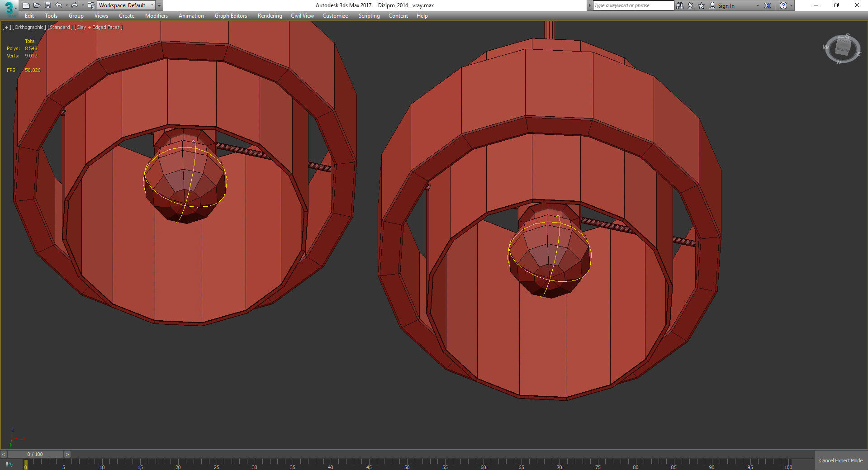Minimize the 3ds Max window
Screen dimensions: 868x470
816,5
